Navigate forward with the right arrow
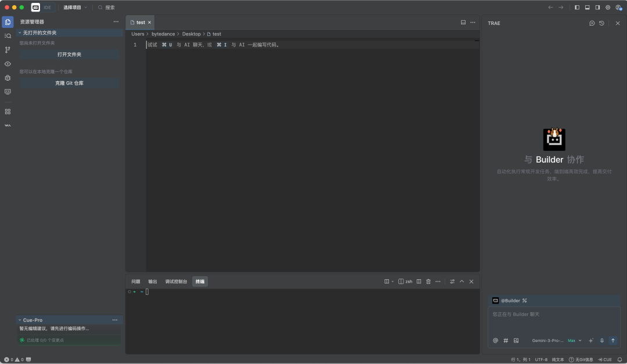This screenshot has height=364, width=627. [561, 7]
